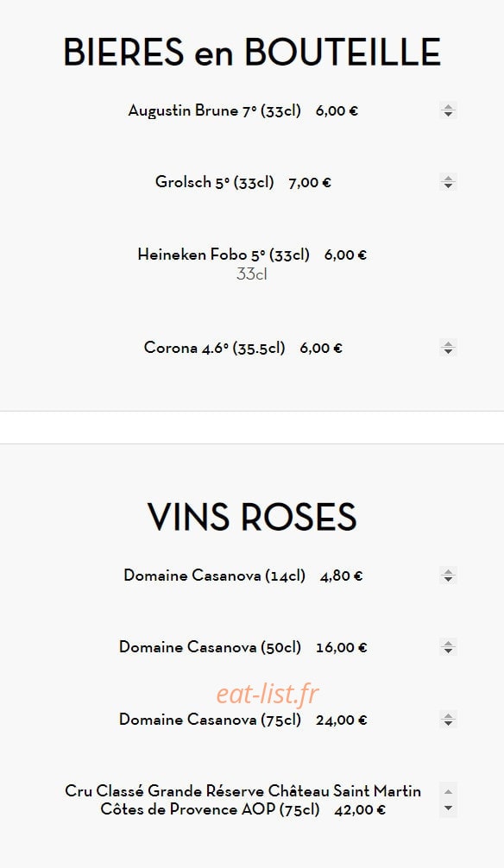
Task: Click the down arrow next to Grolsch 5°
Action: click(448, 186)
